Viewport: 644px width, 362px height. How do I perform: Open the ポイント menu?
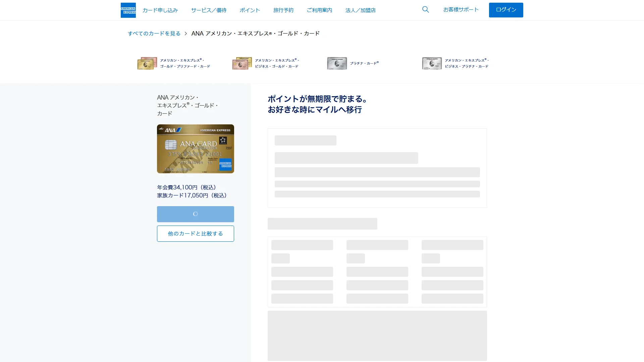point(250,10)
